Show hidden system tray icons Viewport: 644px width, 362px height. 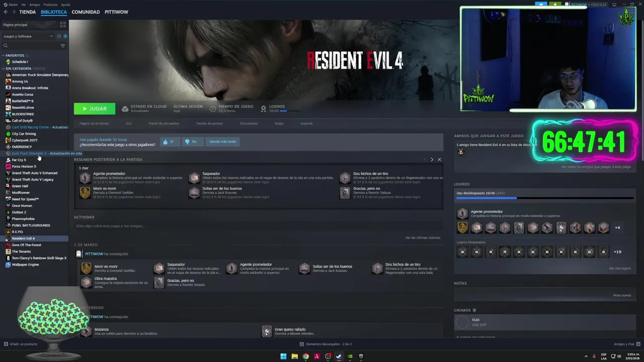click(x=586, y=356)
